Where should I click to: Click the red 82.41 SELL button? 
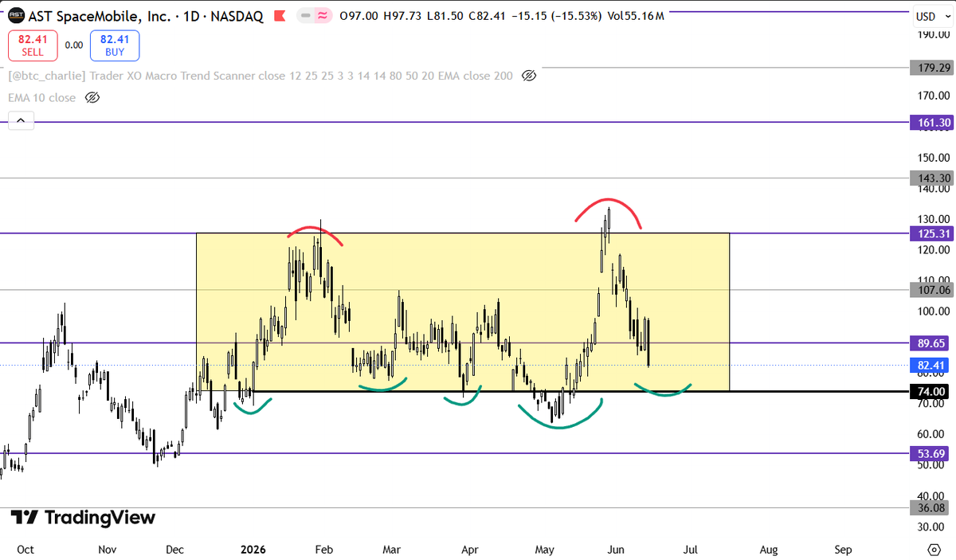(33, 45)
